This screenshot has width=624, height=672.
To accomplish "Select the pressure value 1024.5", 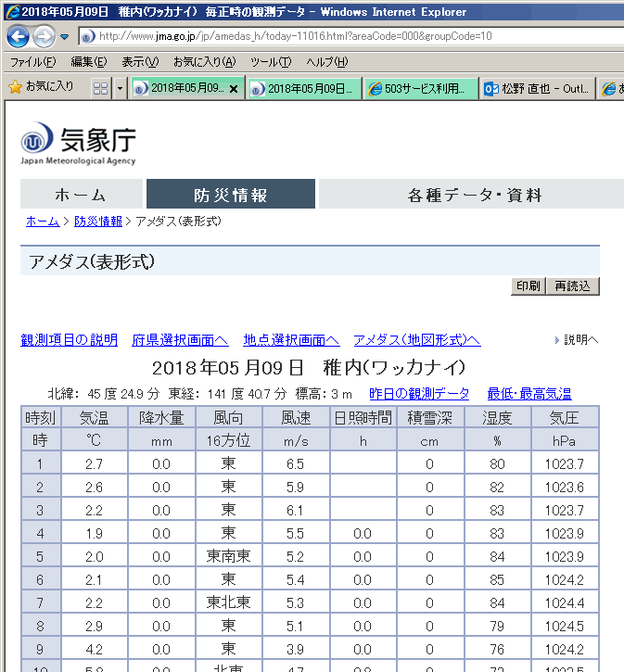I will tap(565, 627).
